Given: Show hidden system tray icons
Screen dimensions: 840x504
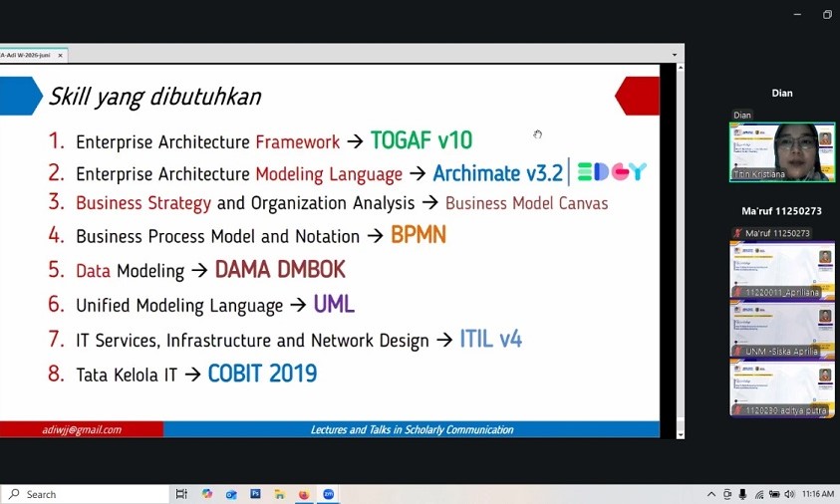Looking at the screenshot, I should pos(711,494).
